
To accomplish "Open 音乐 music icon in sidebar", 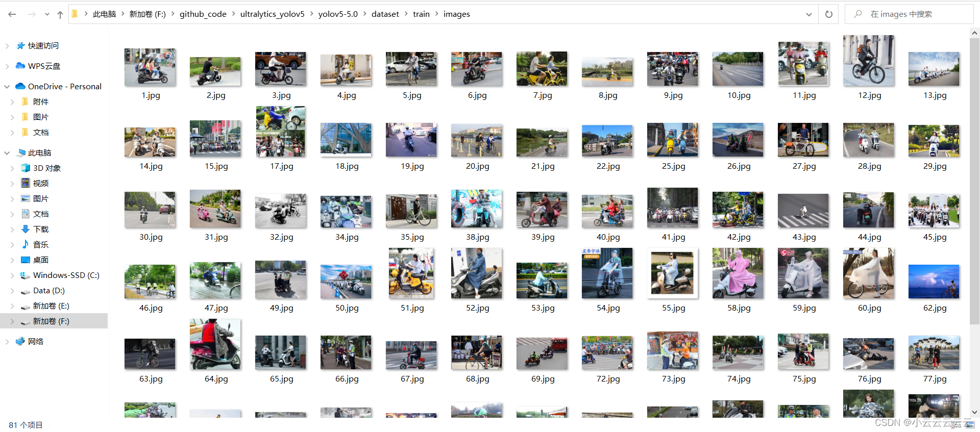I will click(x=26, y=244).
